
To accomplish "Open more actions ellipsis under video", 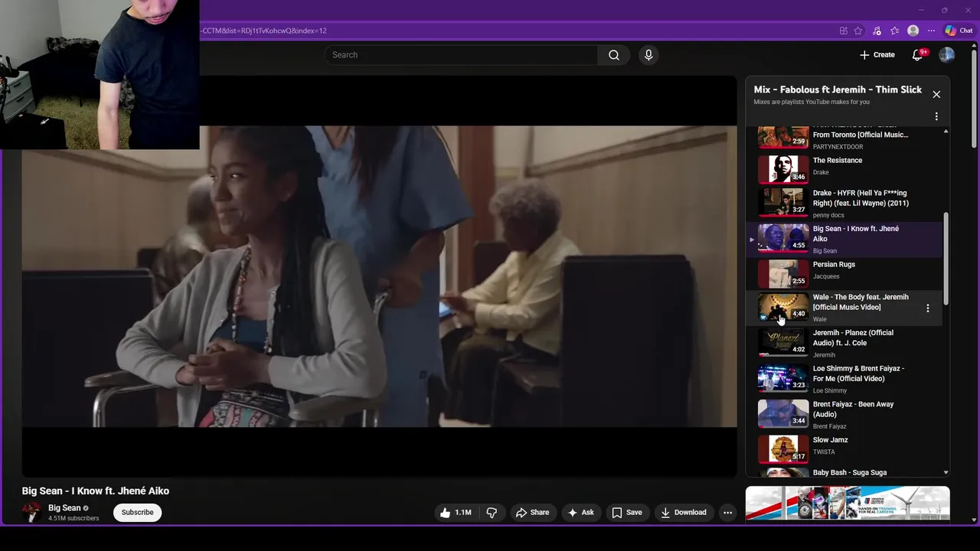I will point(728,513).
